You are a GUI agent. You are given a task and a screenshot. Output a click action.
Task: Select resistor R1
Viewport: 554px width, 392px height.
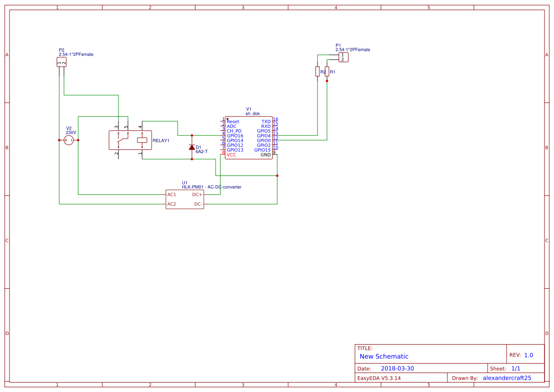point(327,72)
